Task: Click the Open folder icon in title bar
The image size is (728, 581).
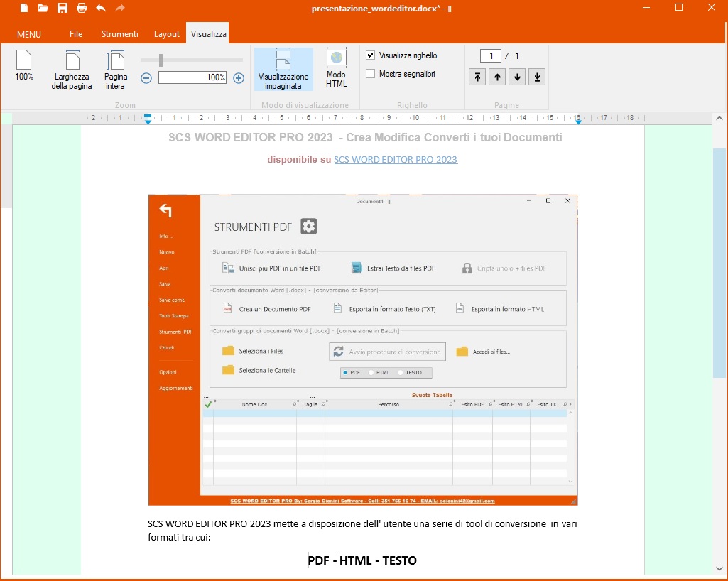Action: tap(43, 8)
